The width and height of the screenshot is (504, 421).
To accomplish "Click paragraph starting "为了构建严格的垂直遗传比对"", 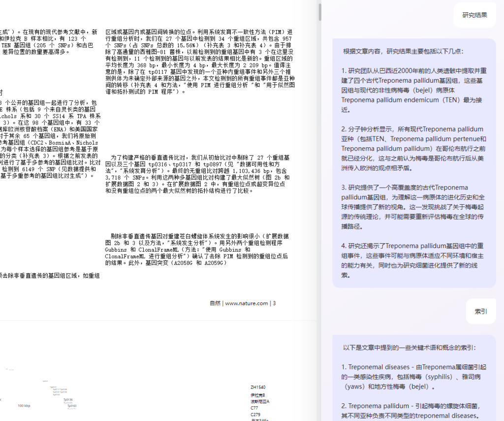I will point(198,174).
